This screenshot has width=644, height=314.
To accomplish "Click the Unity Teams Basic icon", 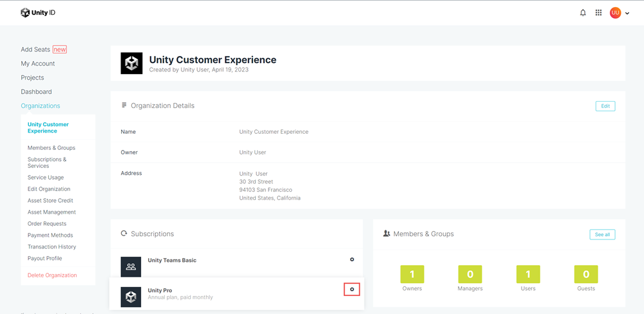I will (x=131, y=267).
